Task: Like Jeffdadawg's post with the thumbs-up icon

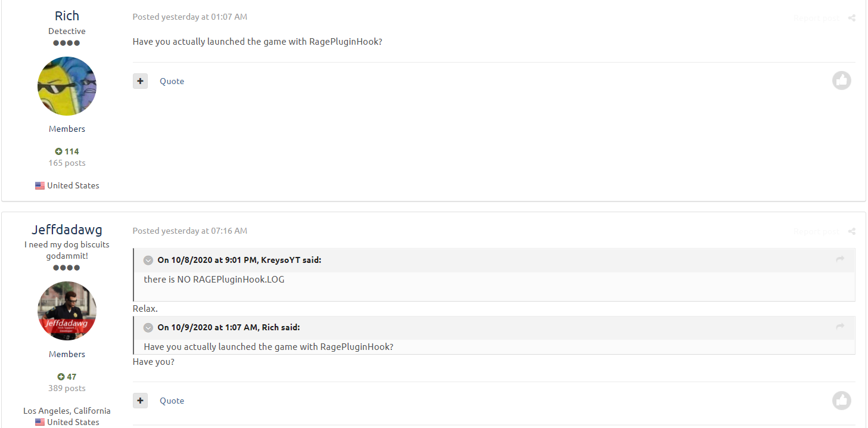Action: (x=841, y=400)
